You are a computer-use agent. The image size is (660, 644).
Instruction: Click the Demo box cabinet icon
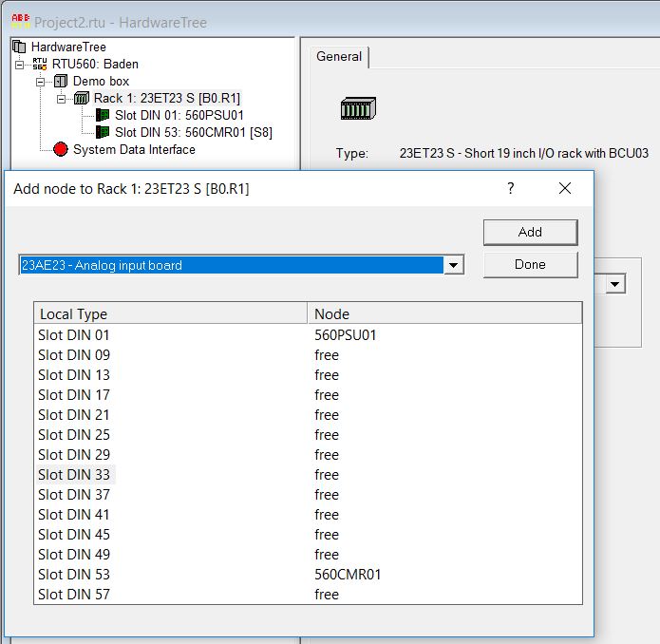61,81
